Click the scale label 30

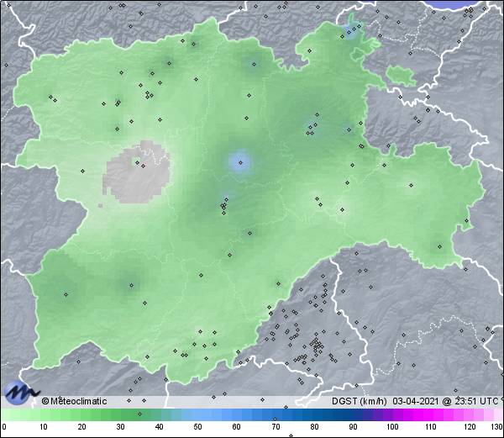[x=120, y=427]
